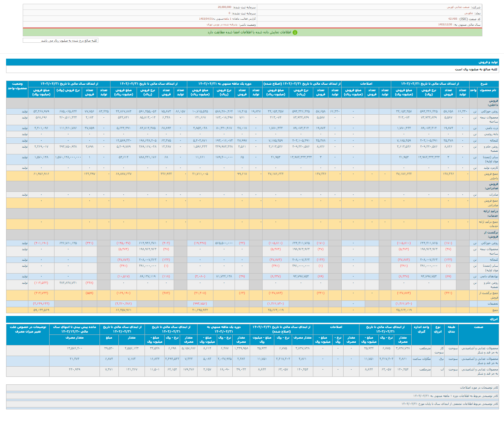Click the green signed-information match message
Image resolution: width=504 pixels, height=423 pixels.
click(x=249, y=33)
